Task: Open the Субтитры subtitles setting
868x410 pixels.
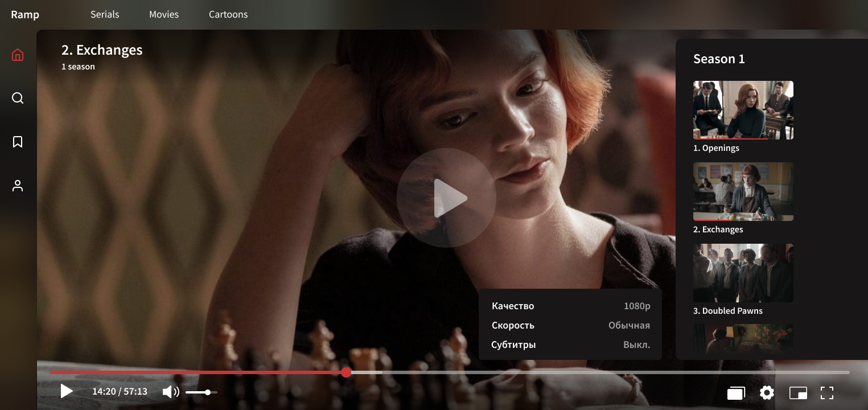Action: point(570,345)
